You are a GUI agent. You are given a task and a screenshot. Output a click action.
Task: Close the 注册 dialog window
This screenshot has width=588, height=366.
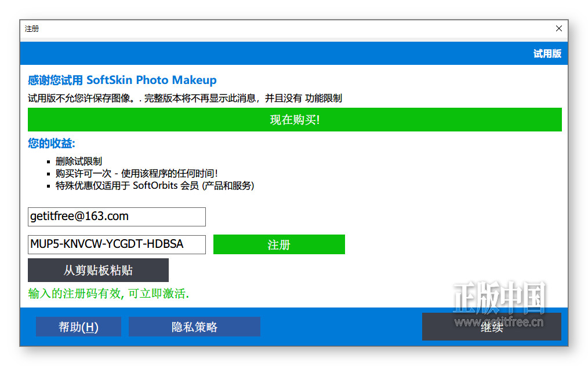pos(559,28)
